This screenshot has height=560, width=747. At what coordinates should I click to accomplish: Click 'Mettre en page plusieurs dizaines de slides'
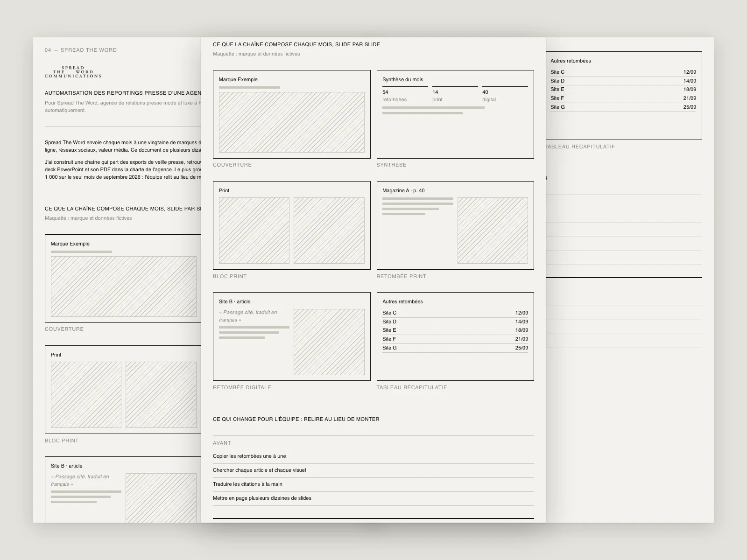click(x=262, y=498)
